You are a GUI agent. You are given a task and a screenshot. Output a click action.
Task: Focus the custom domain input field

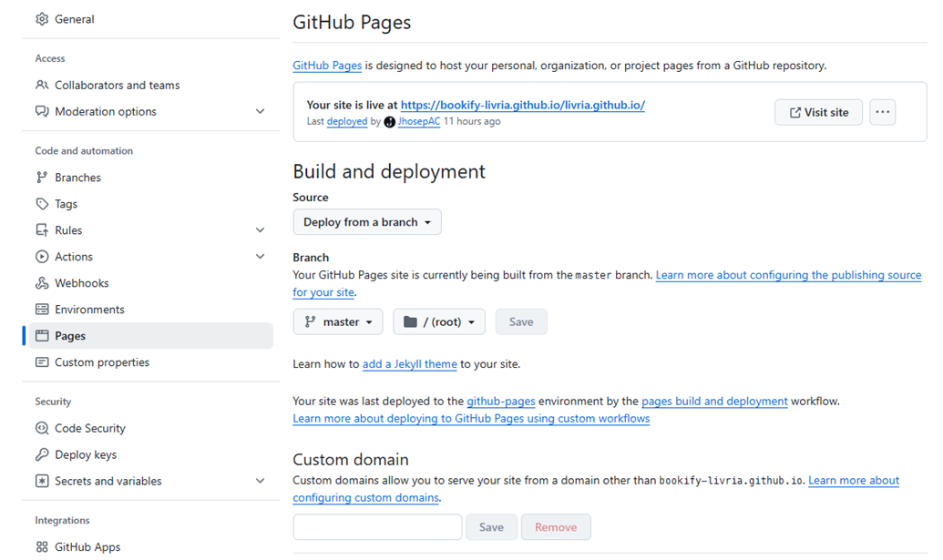pos(378,527)
